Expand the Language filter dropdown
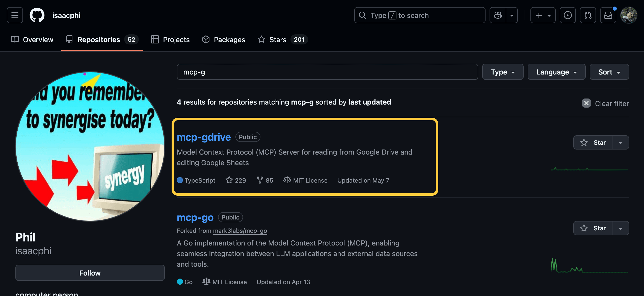 (556, 72)
